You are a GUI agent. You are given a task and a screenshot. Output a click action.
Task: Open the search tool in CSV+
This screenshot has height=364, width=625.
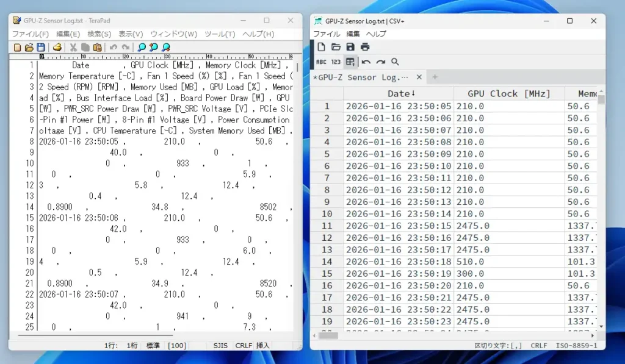395,62
